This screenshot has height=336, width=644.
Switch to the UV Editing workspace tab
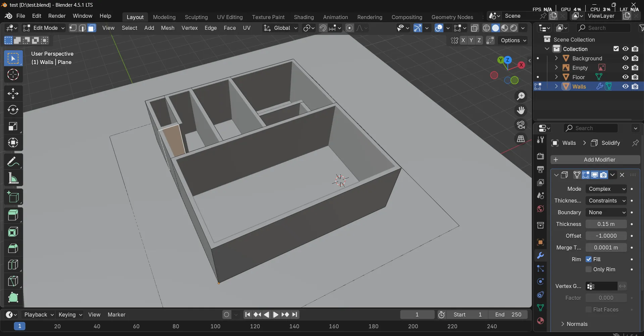[x=230, y=17]
